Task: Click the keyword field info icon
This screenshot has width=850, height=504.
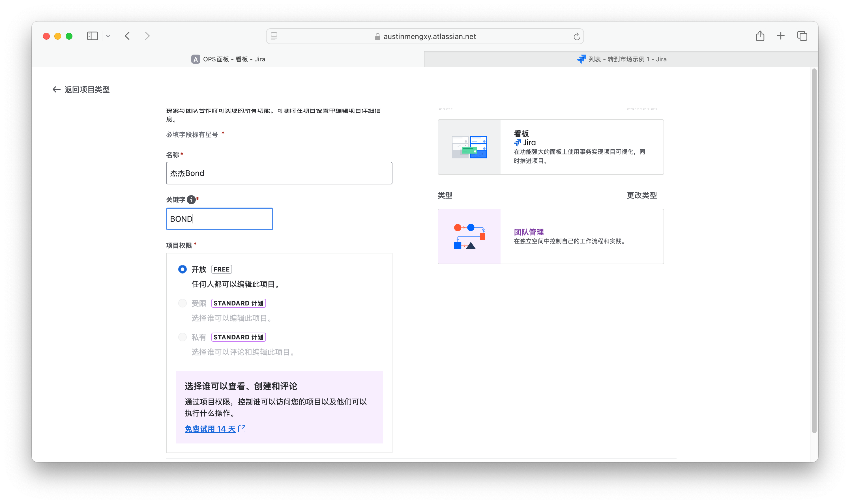Action: point(191,200)
